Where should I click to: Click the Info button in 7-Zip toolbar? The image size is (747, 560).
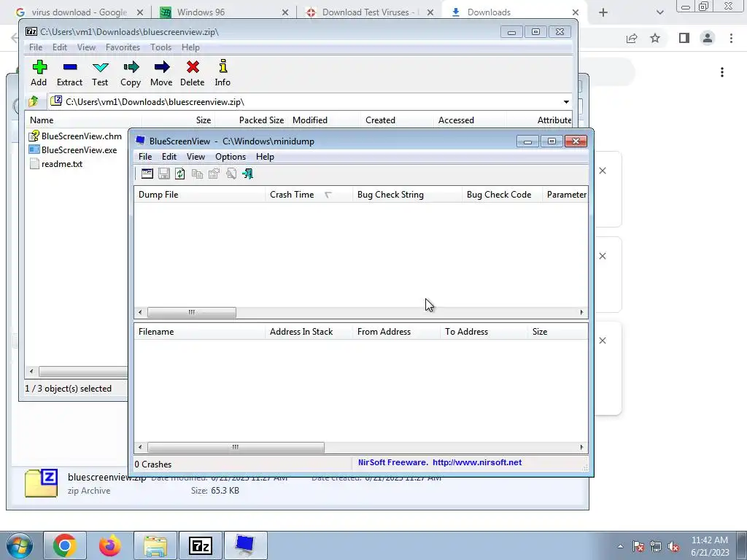pos(222,74)
